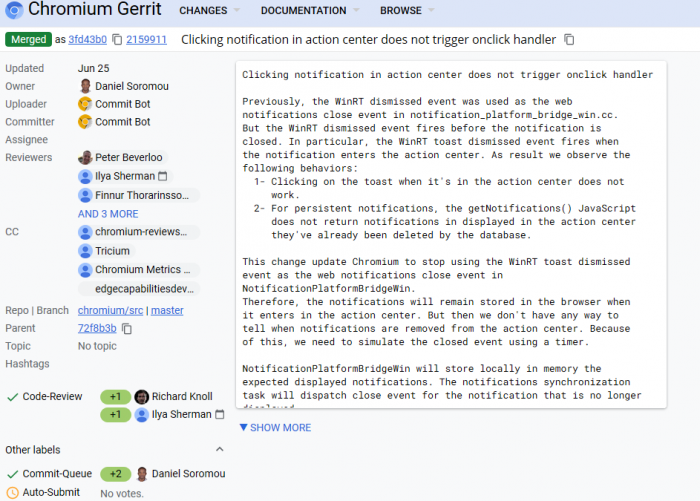The image size is (700, 501).
Task: Collapse the Other labels section
Action: coord(220,450)
